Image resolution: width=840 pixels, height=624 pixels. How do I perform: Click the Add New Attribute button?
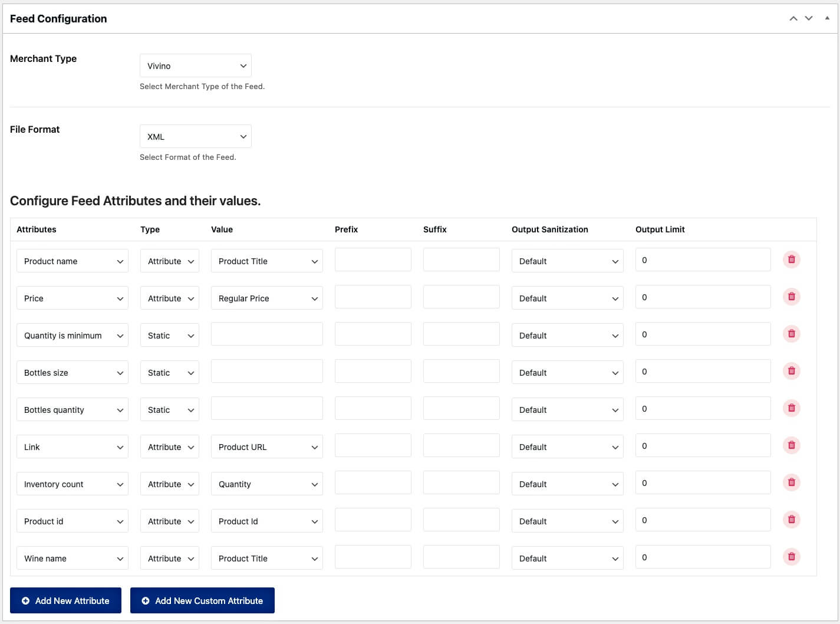pyautogui.click(x=65, y=600)
